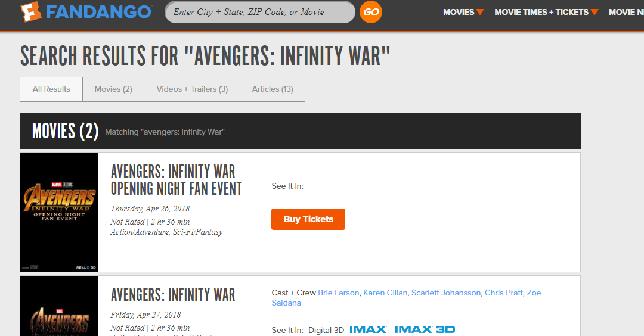644x336 pixels.
Task: Open the Videos + Trailers (3) tab
Action: [x=192, y=89]
